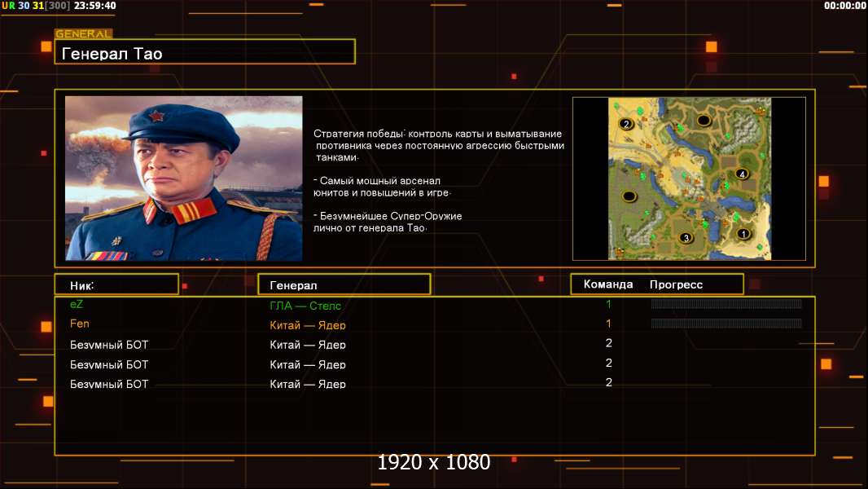This screenshot has height=489, width=868.
Task: Click the 'Прогресс' column header
Action: pyautogui.click(x=676, y=284)
